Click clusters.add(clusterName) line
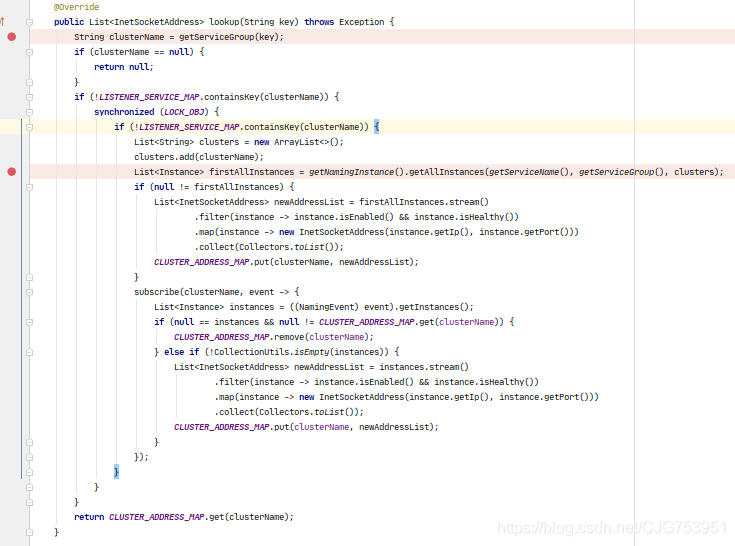 pos(199,157)
